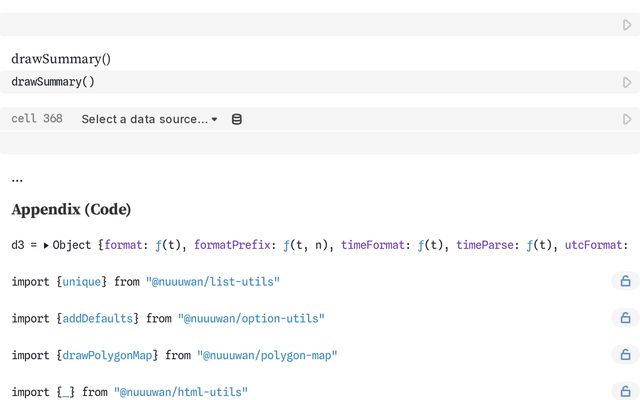The height and width of the screenshot is (400, 640).
Task: Toggle lock on the list-utils import
Action: point(625,282)
